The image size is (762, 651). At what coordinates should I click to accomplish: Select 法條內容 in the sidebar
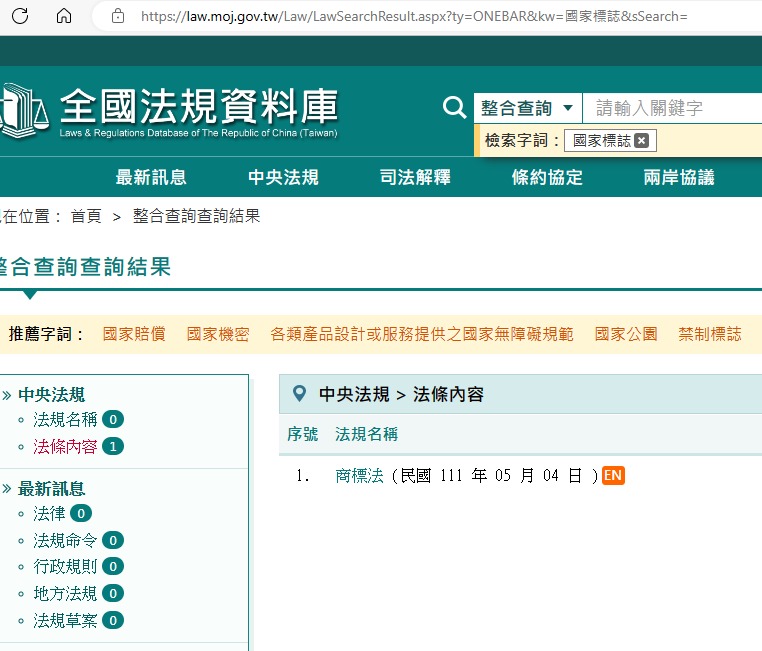click(x=66, y=447)
